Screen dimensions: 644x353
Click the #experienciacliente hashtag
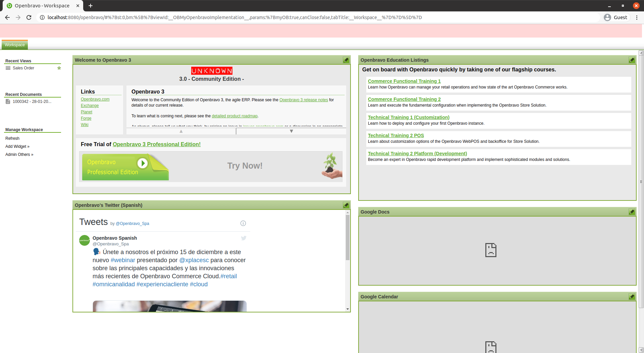pyautogui.click(x=162, y=284)
